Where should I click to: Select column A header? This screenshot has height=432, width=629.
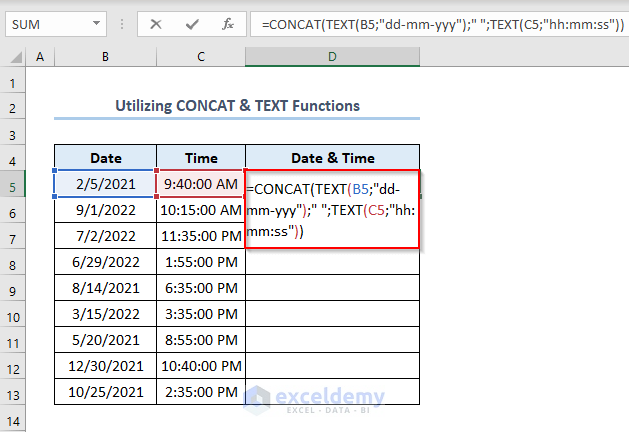tap(40, 59)
